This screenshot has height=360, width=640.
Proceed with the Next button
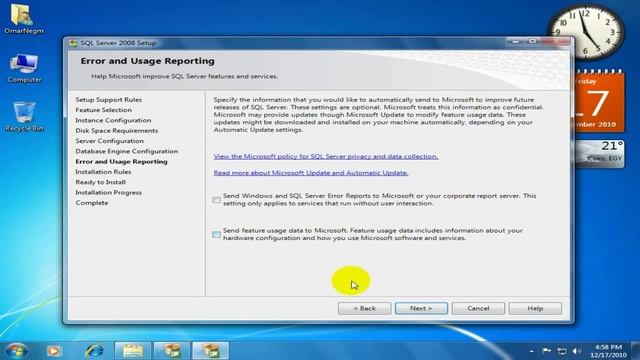tap(421, 308)
